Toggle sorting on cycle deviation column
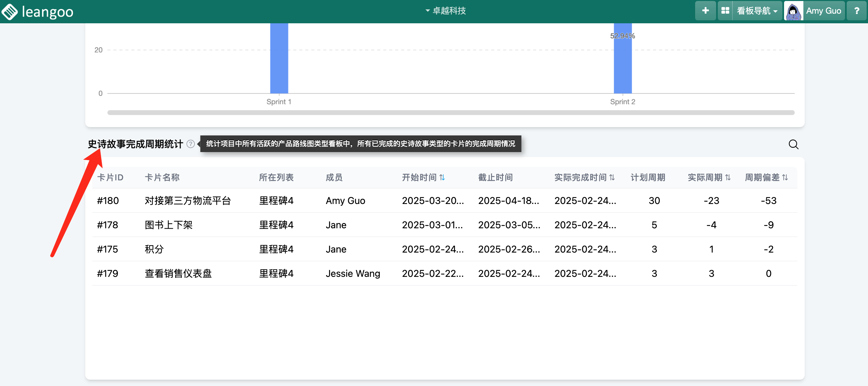The image size is (868, 386). coord(785,177)
